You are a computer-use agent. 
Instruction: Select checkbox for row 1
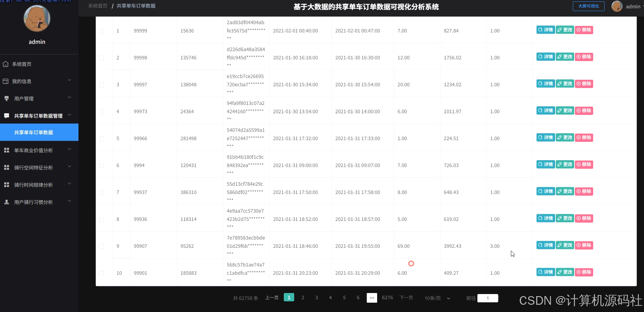click(102, 31)
